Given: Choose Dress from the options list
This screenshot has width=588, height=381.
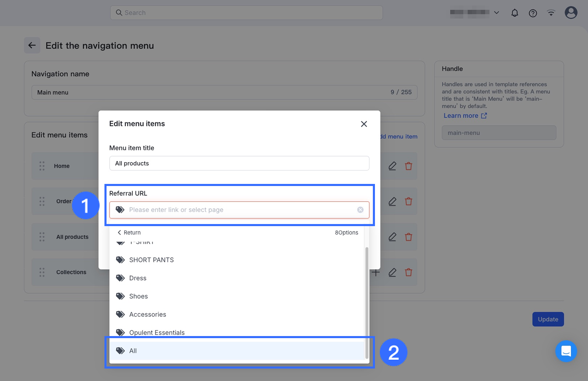Looking at the screenshot, I should (138, 278).
